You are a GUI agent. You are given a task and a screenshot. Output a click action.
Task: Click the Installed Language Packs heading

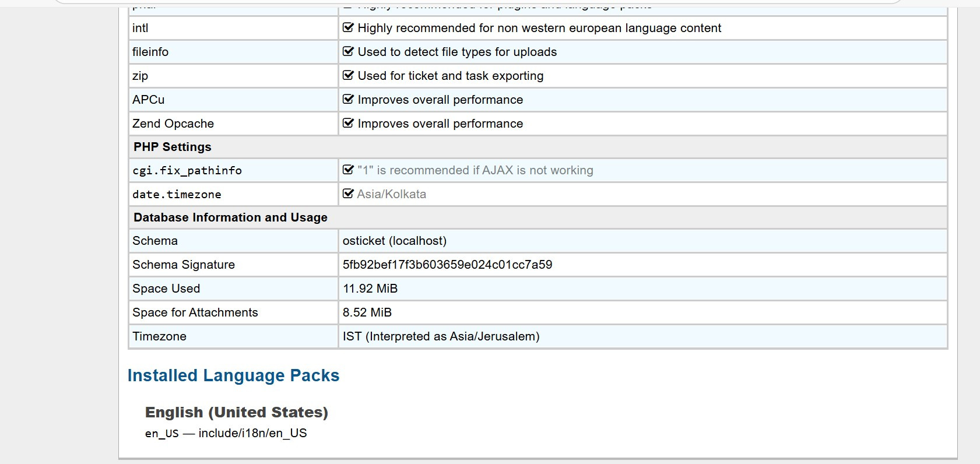(233, 375)
